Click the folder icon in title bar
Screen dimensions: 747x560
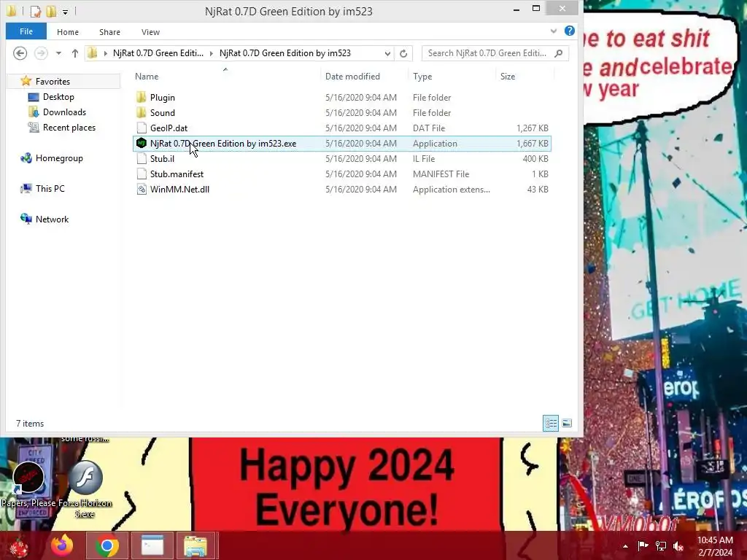click(x=11, y=10)
